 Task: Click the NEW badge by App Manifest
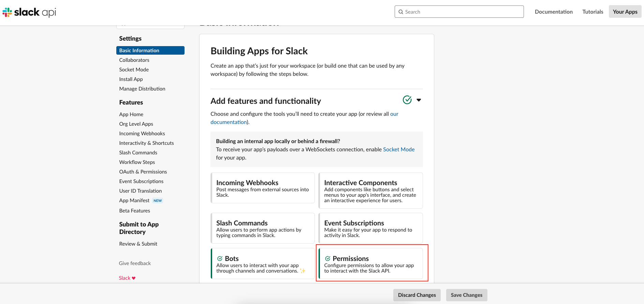158,201
